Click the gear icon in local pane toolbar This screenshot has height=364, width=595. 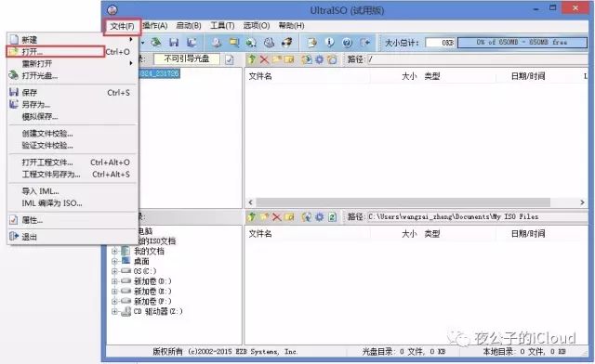pyautogui.click(x=320, y=216)
